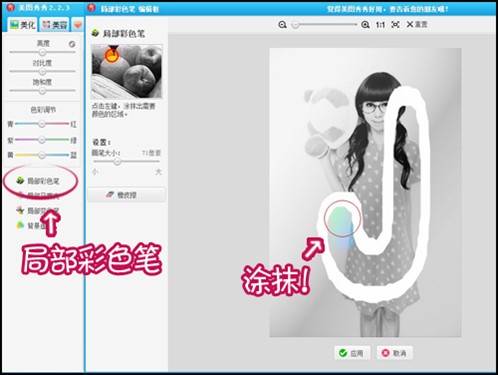Click the 对比度 contrast slider handle

(42, 71)
